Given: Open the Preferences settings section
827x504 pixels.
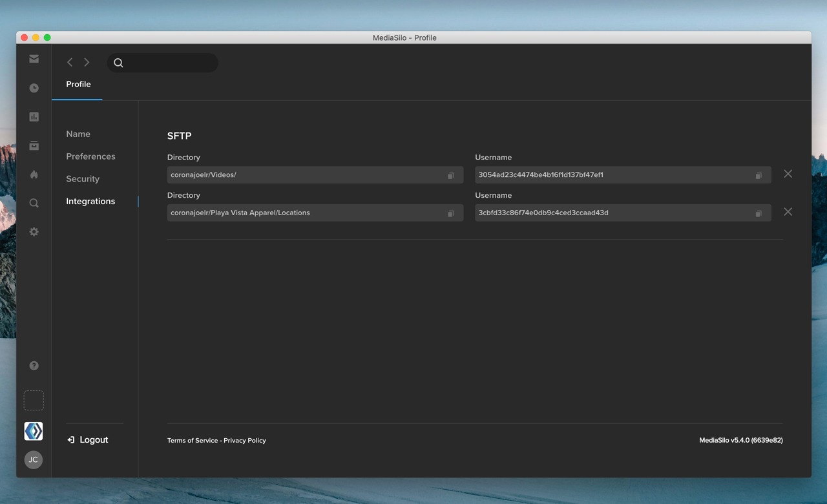Looking at the screenshot, I should 90,156.
